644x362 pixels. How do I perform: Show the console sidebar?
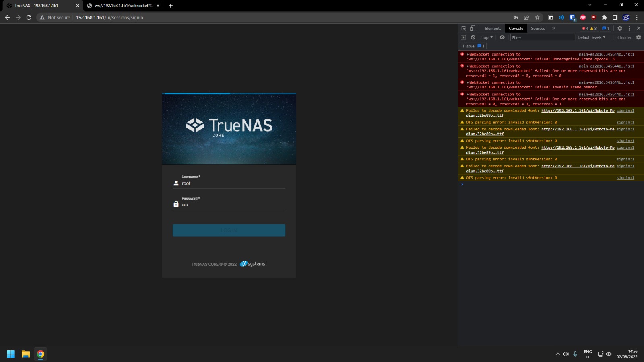point(463,37)
